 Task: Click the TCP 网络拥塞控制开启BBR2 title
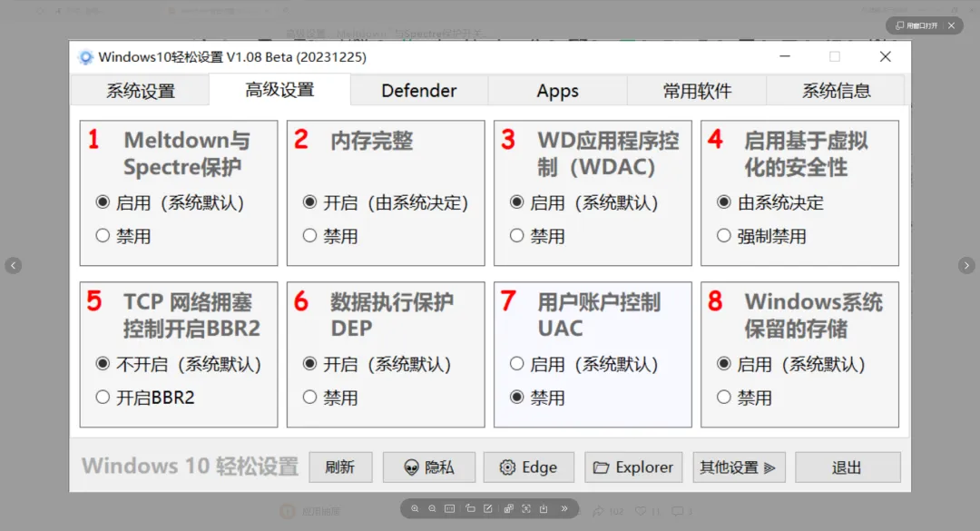coord(191,315)
